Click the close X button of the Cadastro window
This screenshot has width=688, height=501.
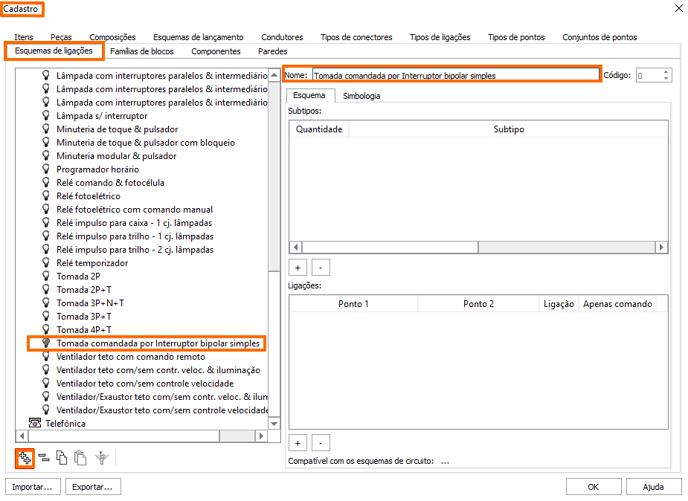pos(666,8)
